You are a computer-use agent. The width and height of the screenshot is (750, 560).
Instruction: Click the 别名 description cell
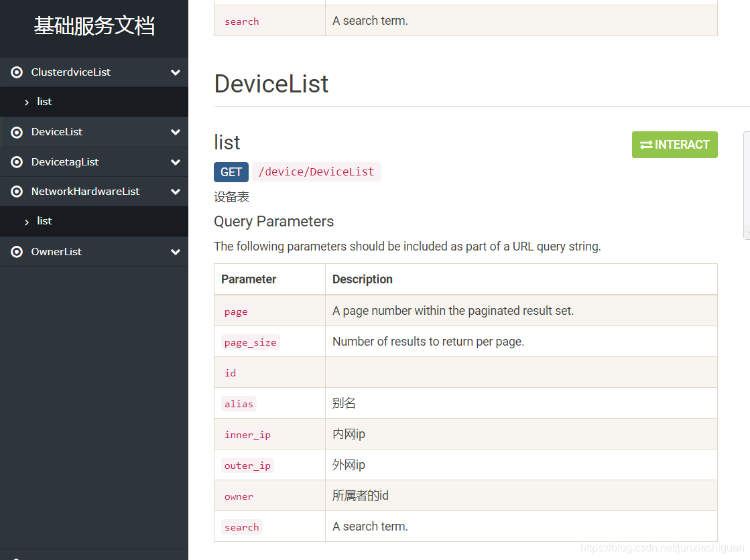521,403
